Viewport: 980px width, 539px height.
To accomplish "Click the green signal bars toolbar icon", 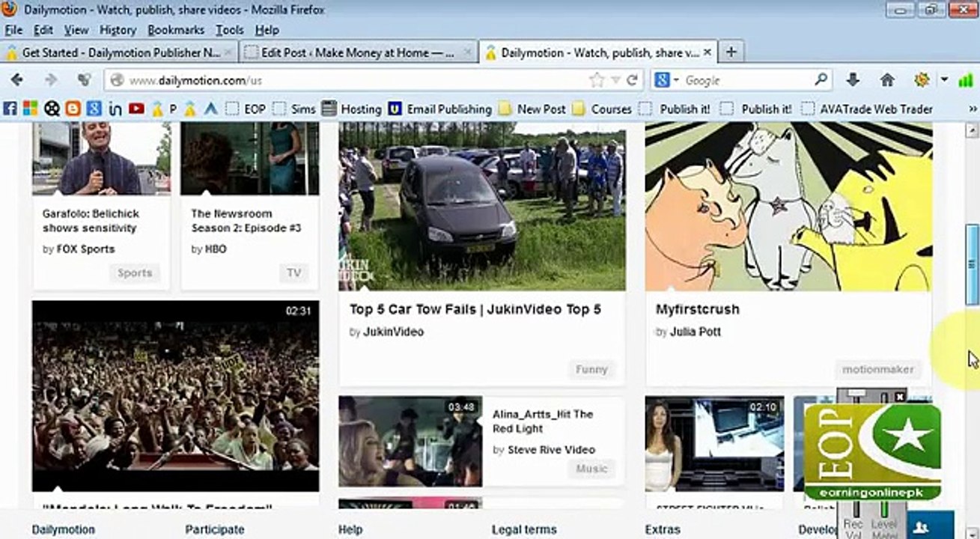I will point(965,80).
